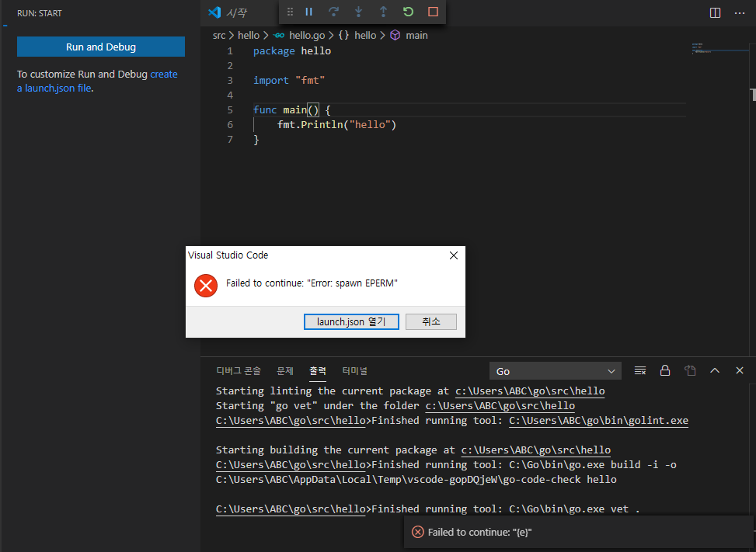This screenshot has width=756, height=552.
Task: Click the launch.json 열기 dialog button
Action: click(x=351, y=321)
